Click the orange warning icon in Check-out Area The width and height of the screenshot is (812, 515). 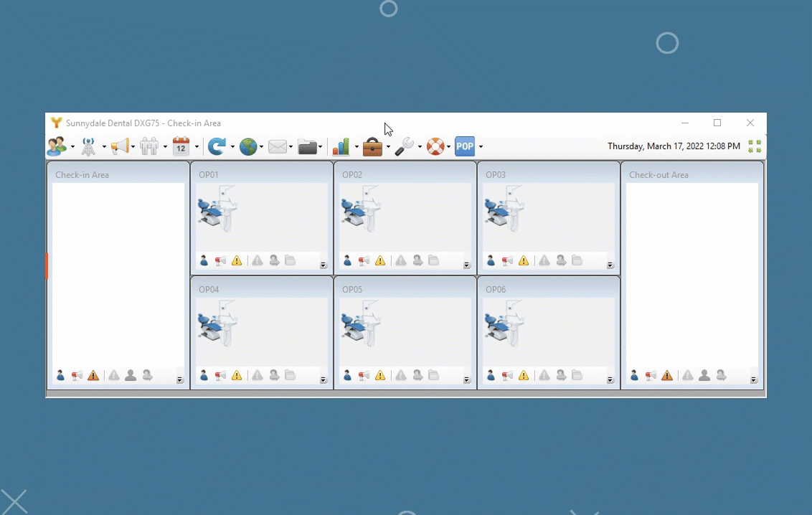click(667, 375)
